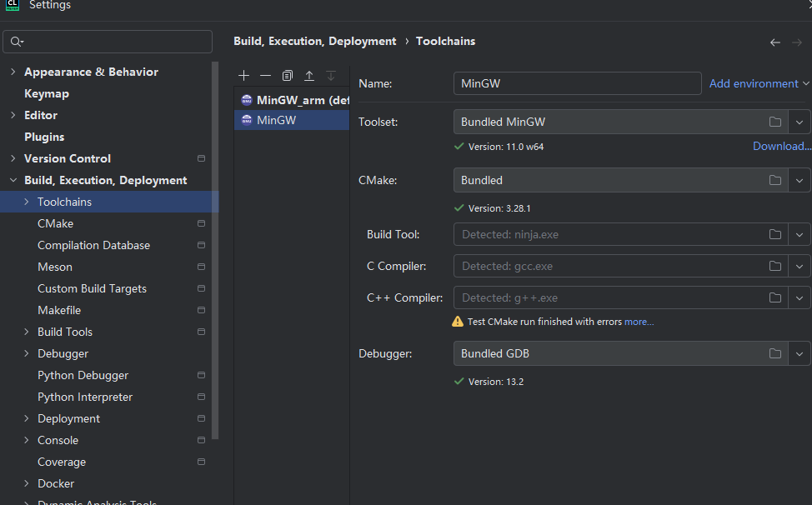Expand Appearance & Behavior section

point(13,72)
